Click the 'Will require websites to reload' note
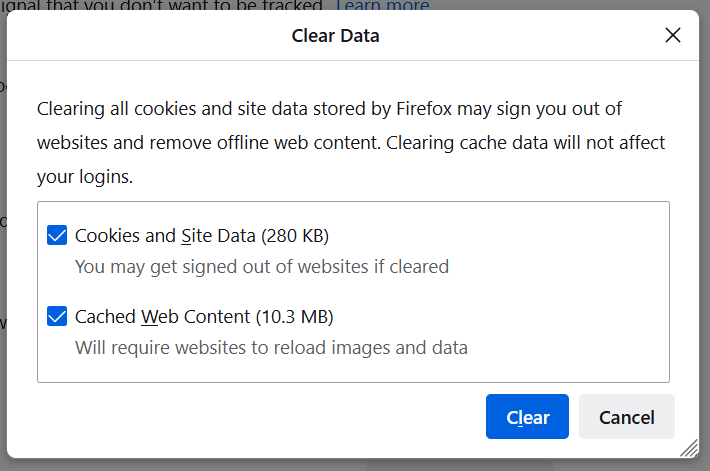Image resolution: width=710 pixels, height=471 pixels. 271,348
